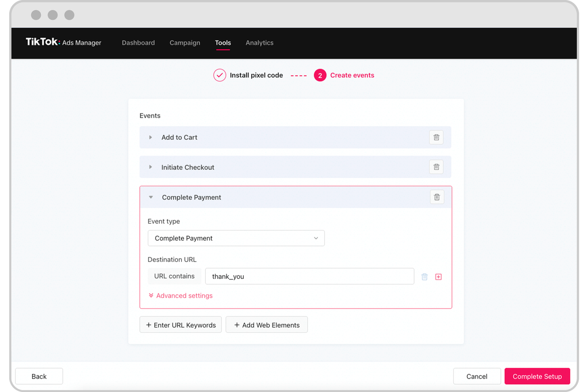Click the step 2 Create events circle

click(x=320, y=75)
